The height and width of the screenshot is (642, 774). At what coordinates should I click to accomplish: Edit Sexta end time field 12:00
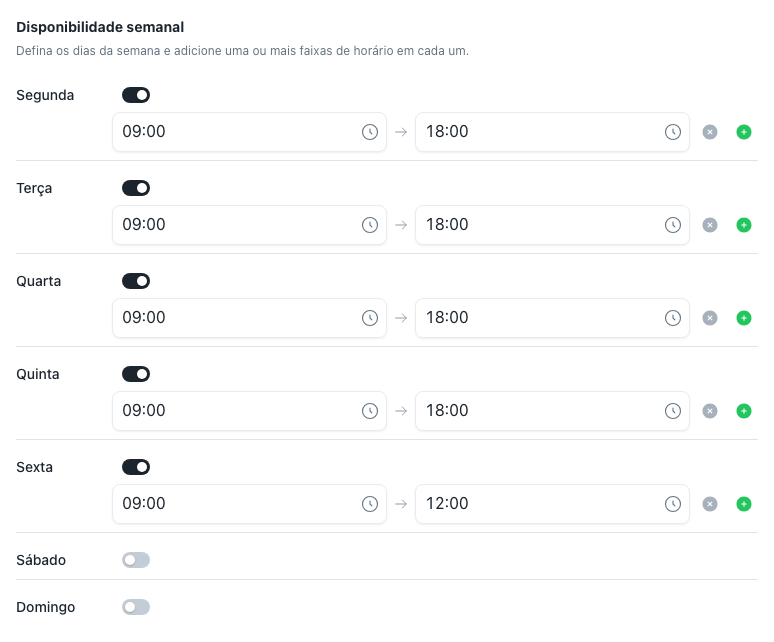pyautogui.click(x=552, y=504)
